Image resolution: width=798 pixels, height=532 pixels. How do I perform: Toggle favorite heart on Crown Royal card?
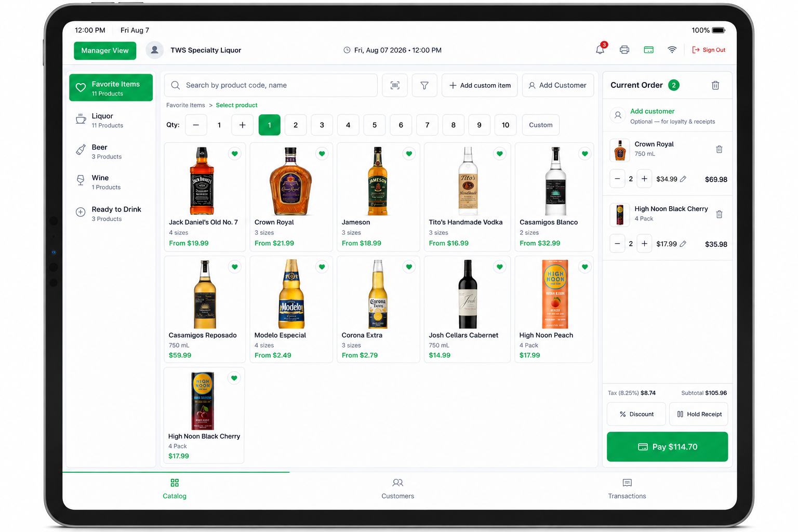pyautogui.click(x=322, y=153)
